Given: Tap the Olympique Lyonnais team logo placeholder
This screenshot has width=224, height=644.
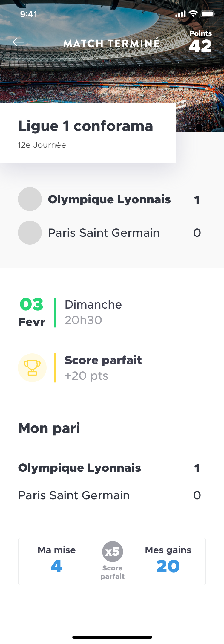Looking at the screenshot, I should (x=30, y=199).
